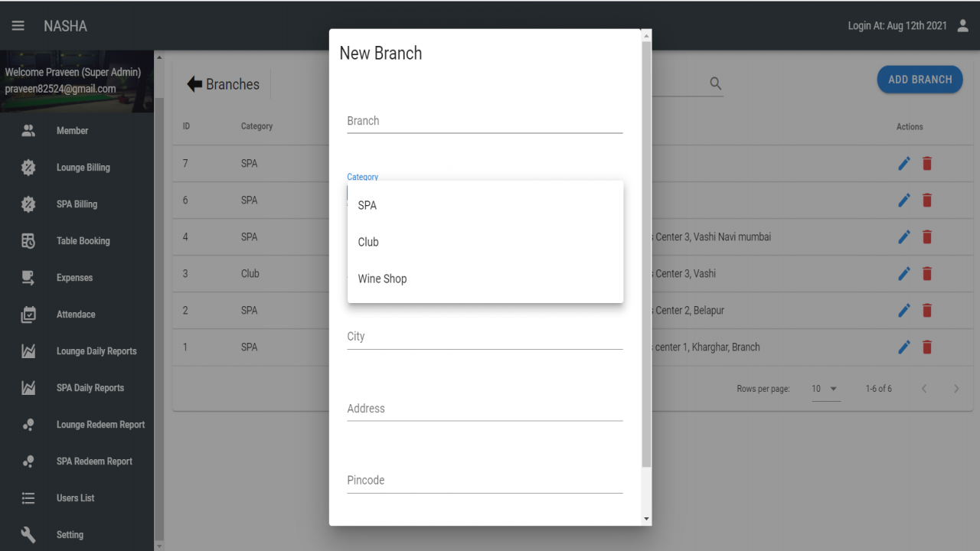Click the Login At date text
Viewport: 980px width, 551px height.
(x=897, y=26)
